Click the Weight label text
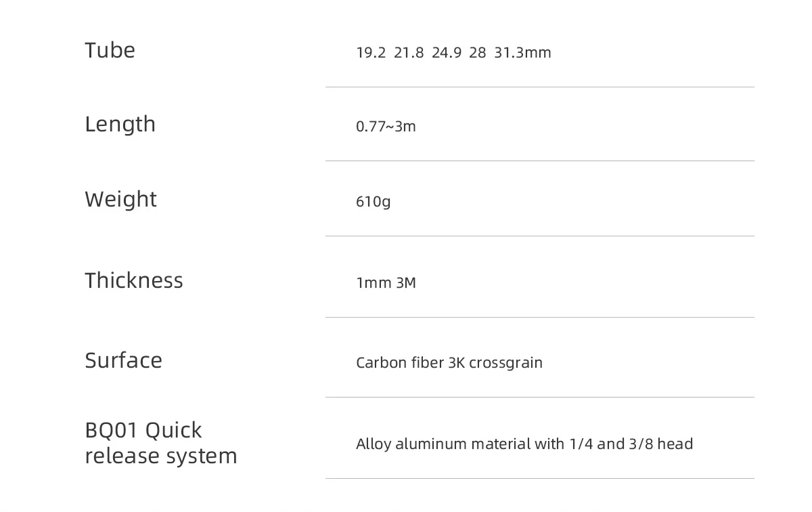The image size is (812, 512). pyautogui.click(x=120, y=200)
